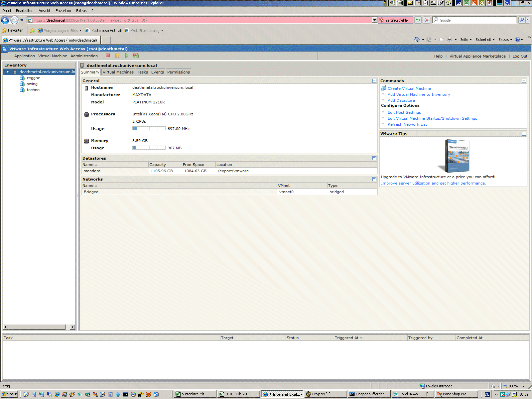The width and height of the screenshot is (532, 399).
Task: Collapse the VMware Tips panel
Action: point(524,134)
